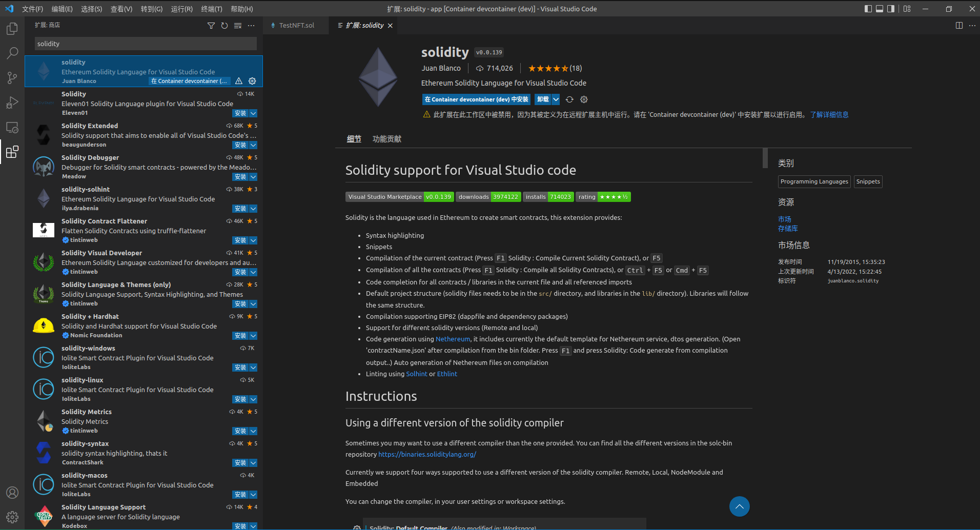This screenshot has height=530, width=980.
Task: Open the Nethereum hyperlink
Action: click(453, 339)
